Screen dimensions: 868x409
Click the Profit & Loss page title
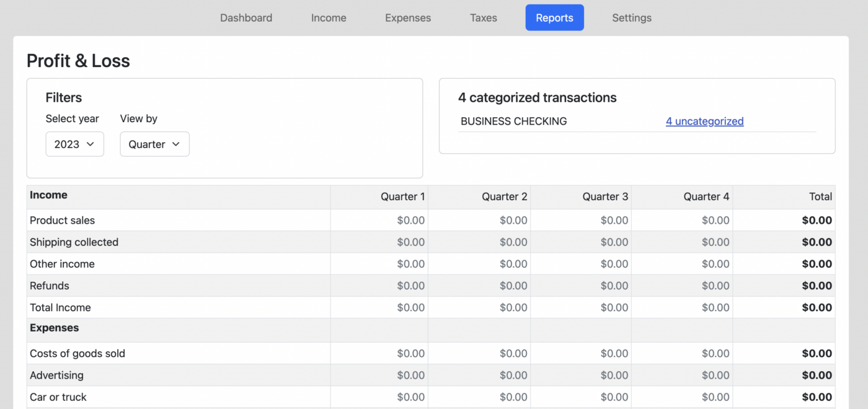(x=78, y=60)
